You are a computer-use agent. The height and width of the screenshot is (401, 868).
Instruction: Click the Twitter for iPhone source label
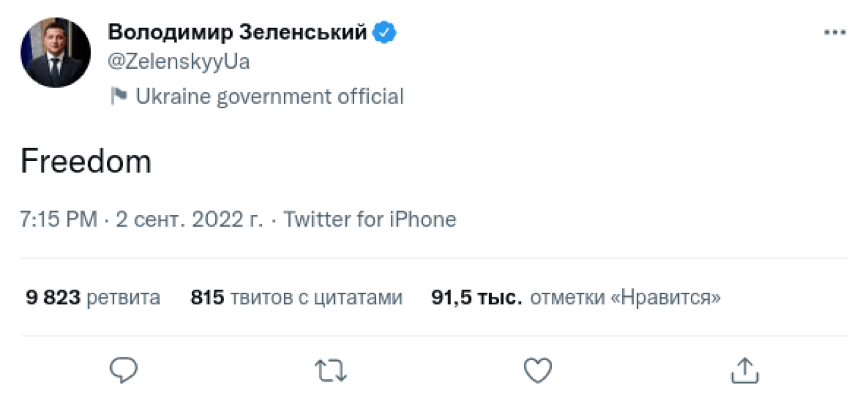click(x=370, y=219)
